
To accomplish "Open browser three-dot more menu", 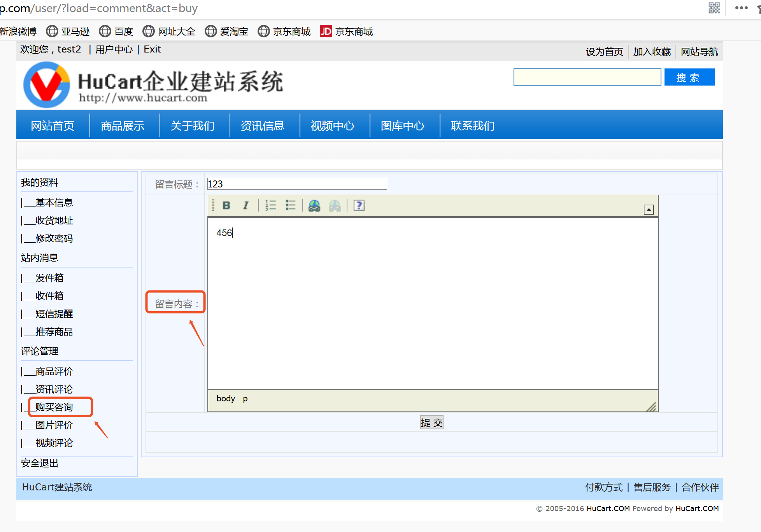I will coord(741,8).
